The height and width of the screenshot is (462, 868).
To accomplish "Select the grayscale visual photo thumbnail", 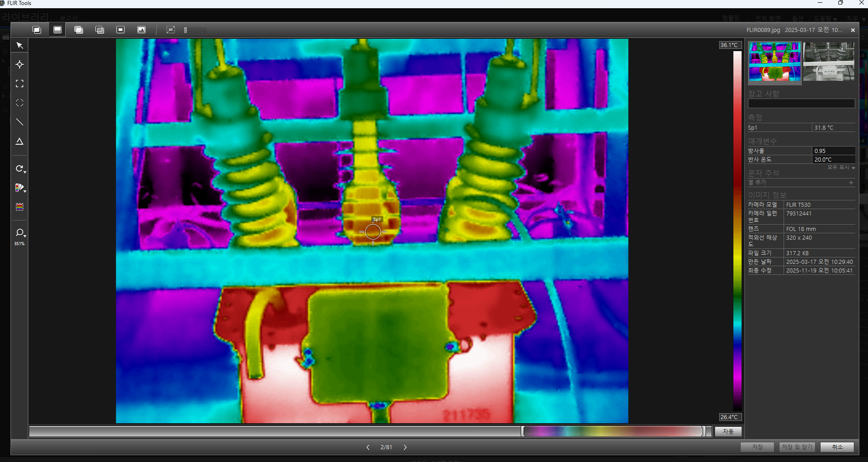I will [828, 62].
